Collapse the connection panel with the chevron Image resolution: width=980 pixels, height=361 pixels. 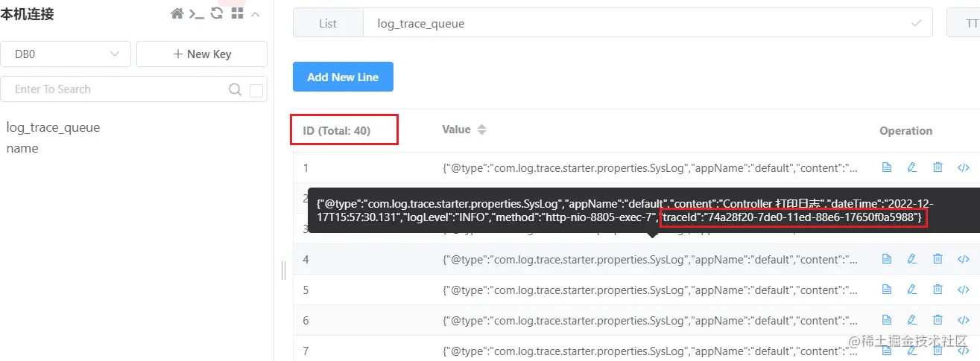coord(256,13)
